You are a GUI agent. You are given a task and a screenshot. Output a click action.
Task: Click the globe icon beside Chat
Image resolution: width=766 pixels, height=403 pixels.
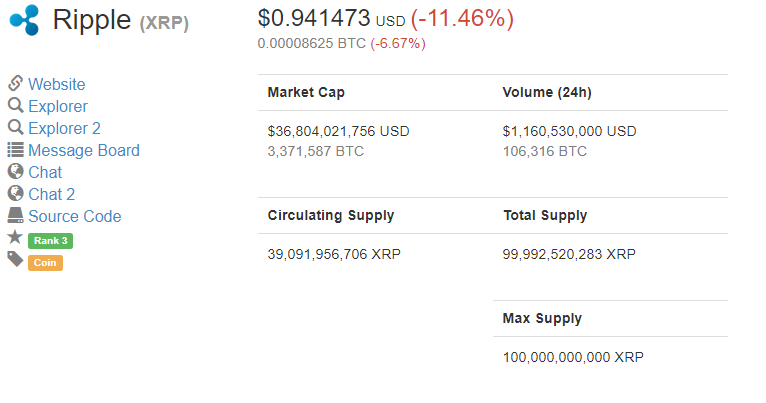pyautogui.click(x=16, y=171)
